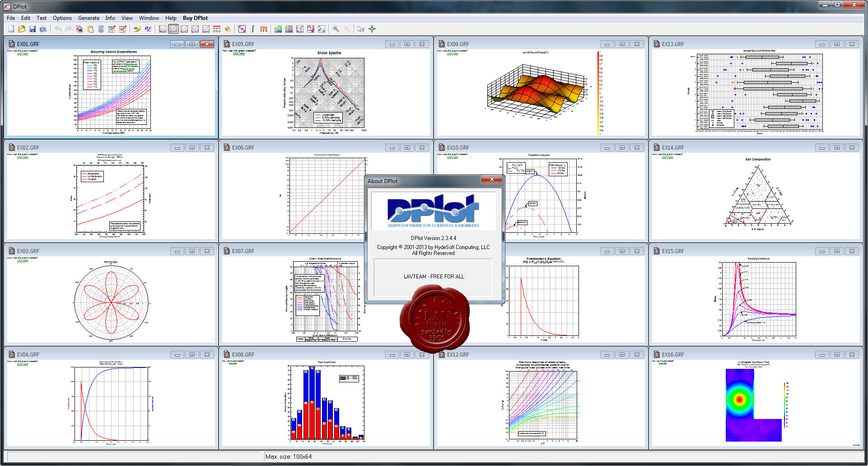The height and width of the screenshot is (466, 868).
Task: Select the Soil Composition triangle plot in EX14.GRF
Action: (x=758, y=195)
